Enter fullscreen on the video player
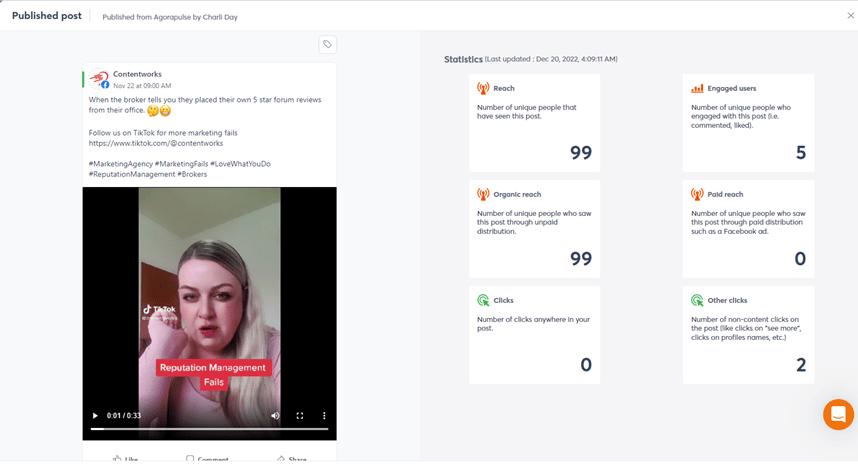The height and width of the screenshot is (466, 858). pyautogui.click(x=300, y=416)
